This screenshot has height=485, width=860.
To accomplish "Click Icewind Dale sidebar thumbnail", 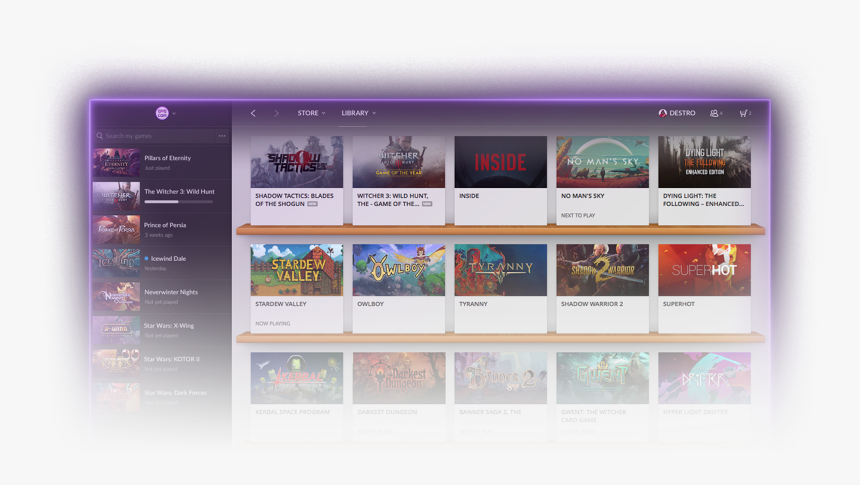I will pyautogui.click(x=116, y=263).
